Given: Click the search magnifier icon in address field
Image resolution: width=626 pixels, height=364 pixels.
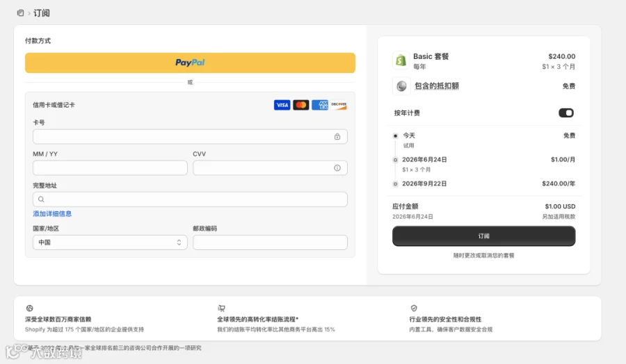Looking at the screenshot, I should click(x=41, y=199).
